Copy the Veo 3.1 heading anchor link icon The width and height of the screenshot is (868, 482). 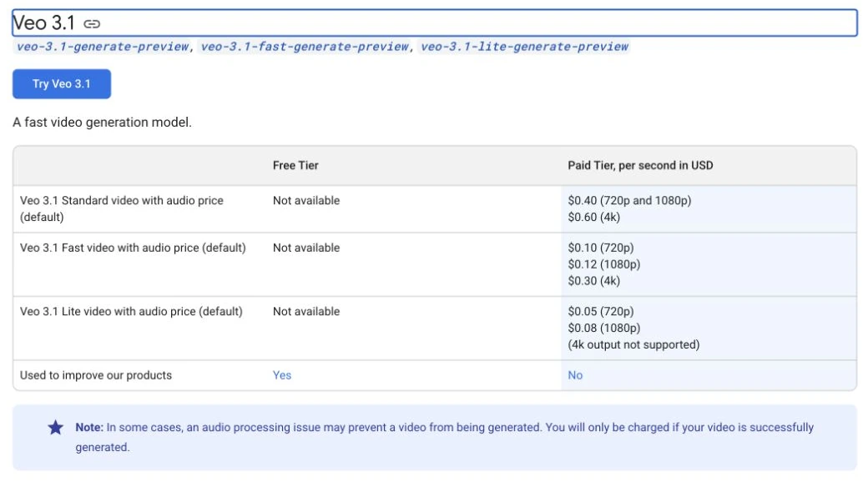pos(92,24)
